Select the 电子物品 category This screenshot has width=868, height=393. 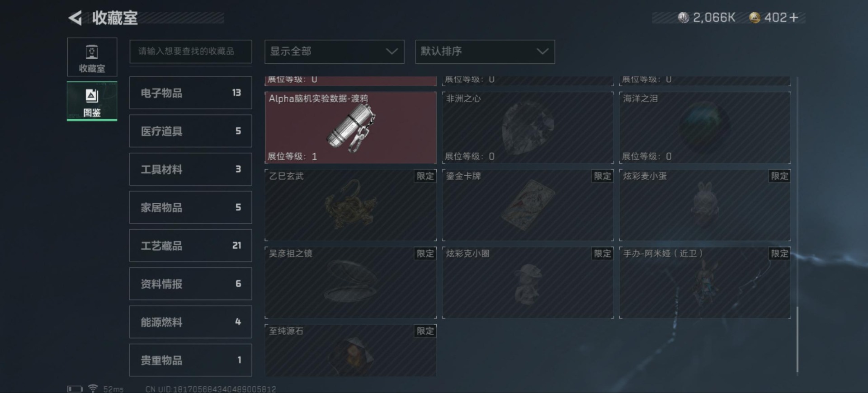[x=190, y=93]
